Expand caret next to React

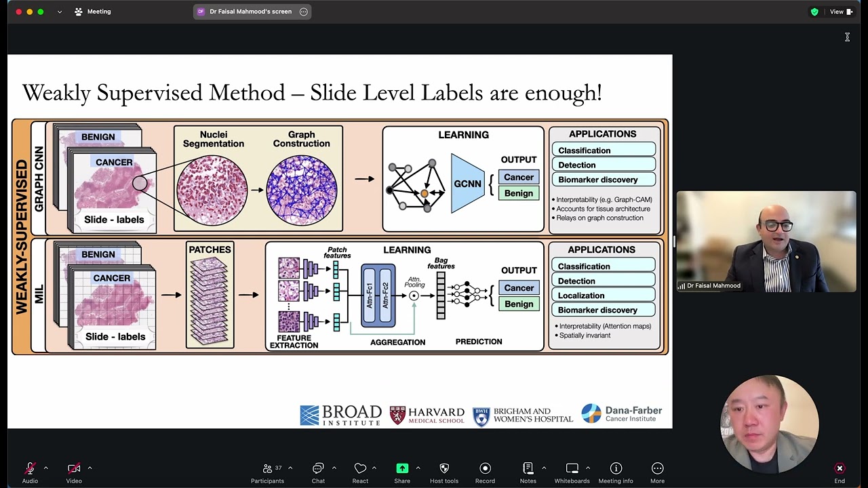click(x=374, y=468)
